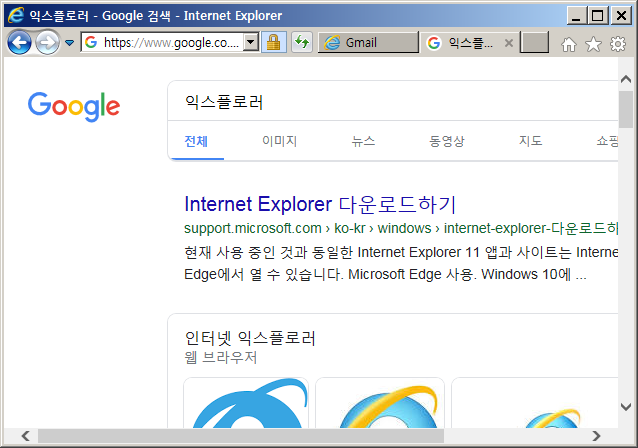Open a new blank tab
The image size is (638, 448).
click(535, 42)
